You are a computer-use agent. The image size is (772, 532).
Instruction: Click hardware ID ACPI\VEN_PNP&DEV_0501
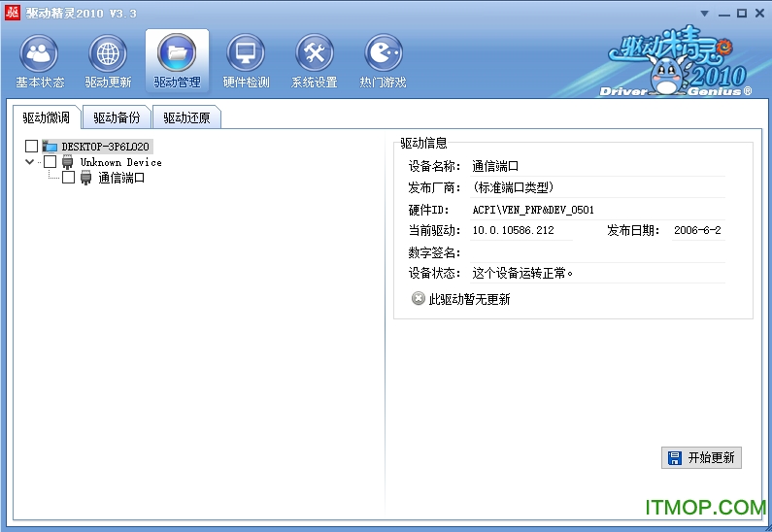(533, 210)
